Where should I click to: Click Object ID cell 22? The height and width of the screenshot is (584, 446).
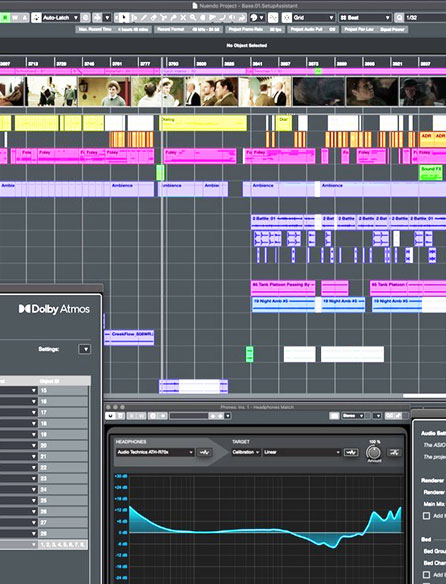point(63,467)
